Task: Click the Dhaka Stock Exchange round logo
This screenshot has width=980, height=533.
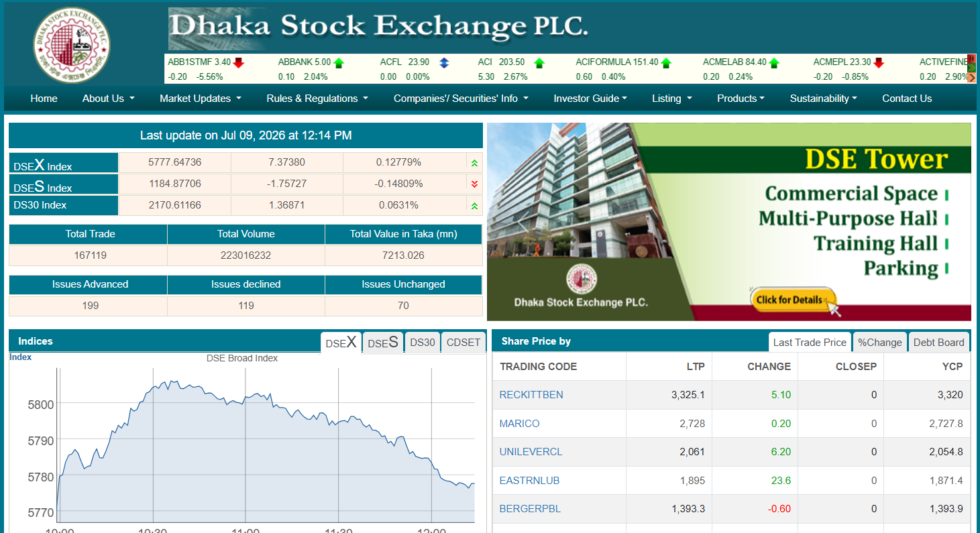Action: coord(72,44)
